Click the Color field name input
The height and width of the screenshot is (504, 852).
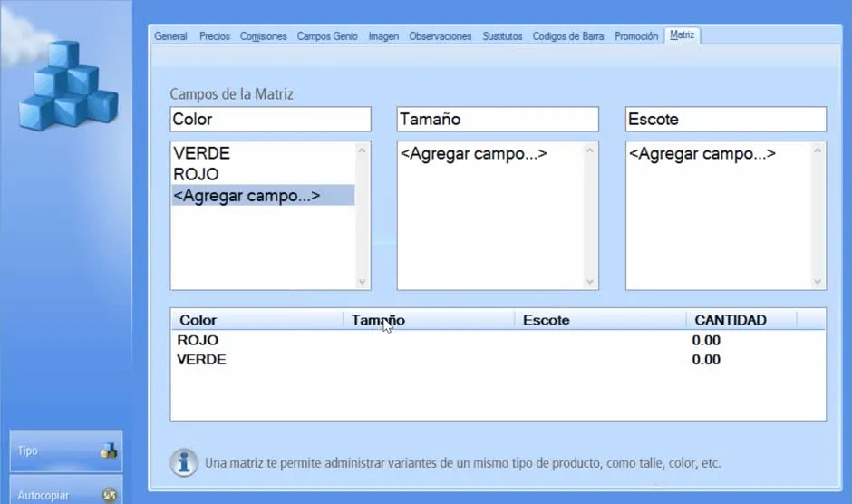tap(271, 119)
